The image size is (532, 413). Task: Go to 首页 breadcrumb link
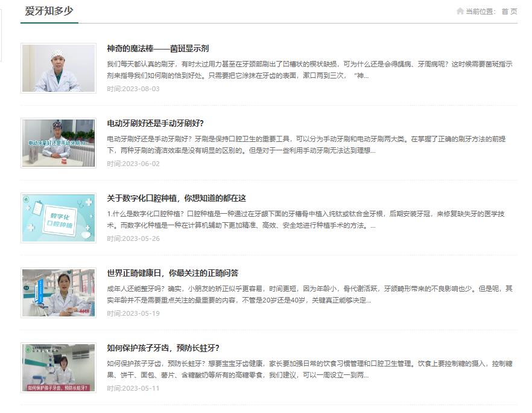click(x=509, y=11)
